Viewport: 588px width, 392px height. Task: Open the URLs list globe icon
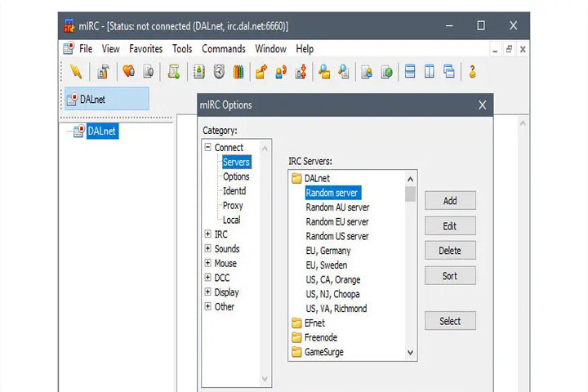(386, 71)
